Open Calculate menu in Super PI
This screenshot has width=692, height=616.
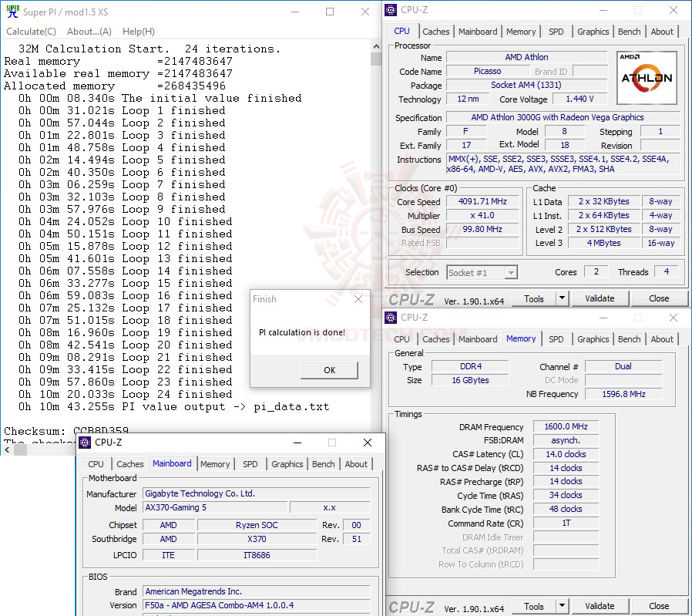(x=31, y=32)
